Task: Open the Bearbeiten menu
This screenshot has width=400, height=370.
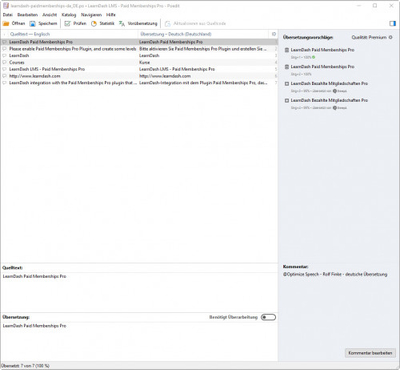Action: (x=28, y=15)
